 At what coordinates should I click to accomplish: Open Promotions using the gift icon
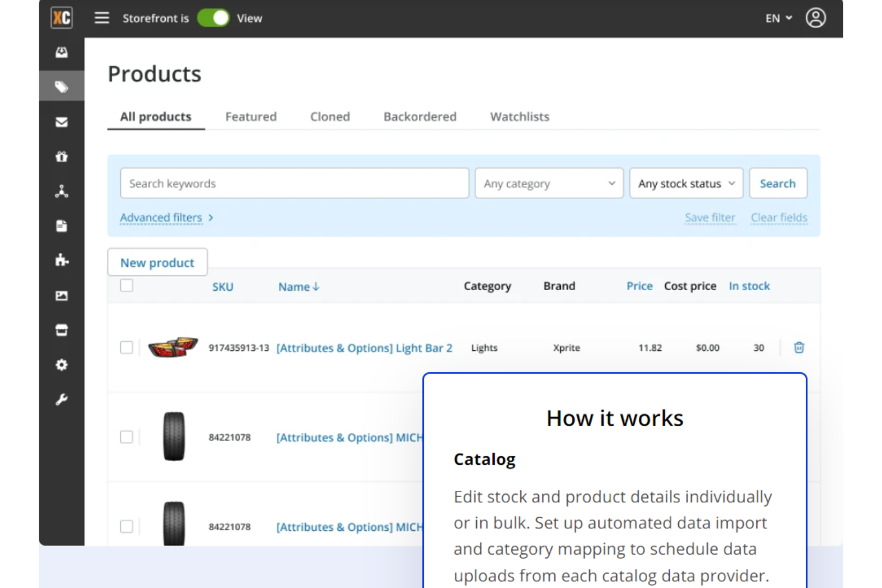[61, 156]
